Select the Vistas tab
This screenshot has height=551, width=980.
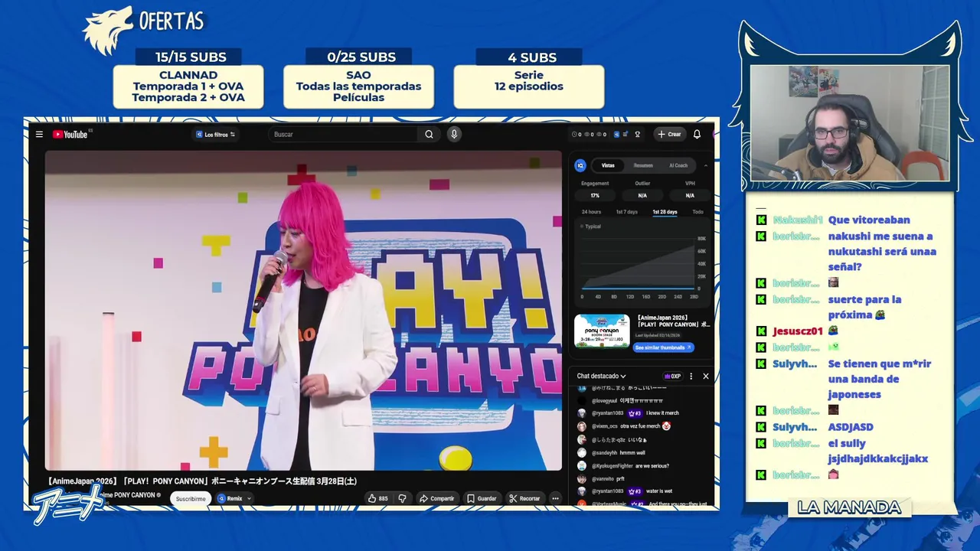coord(608,165)
